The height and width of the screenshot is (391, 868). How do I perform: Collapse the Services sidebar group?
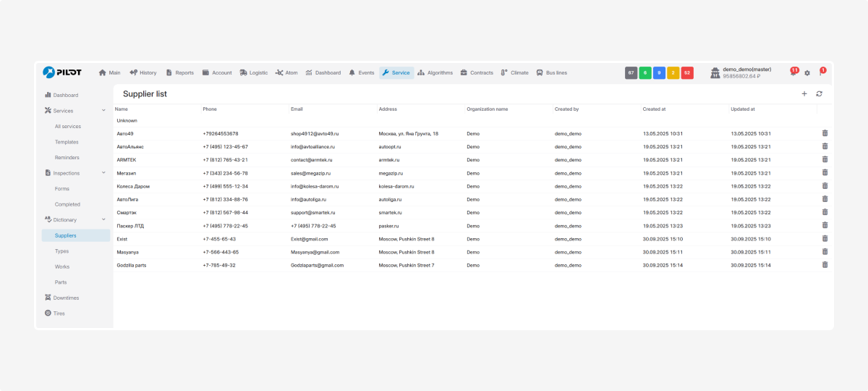pyautogui.click(x=103, y=111)
